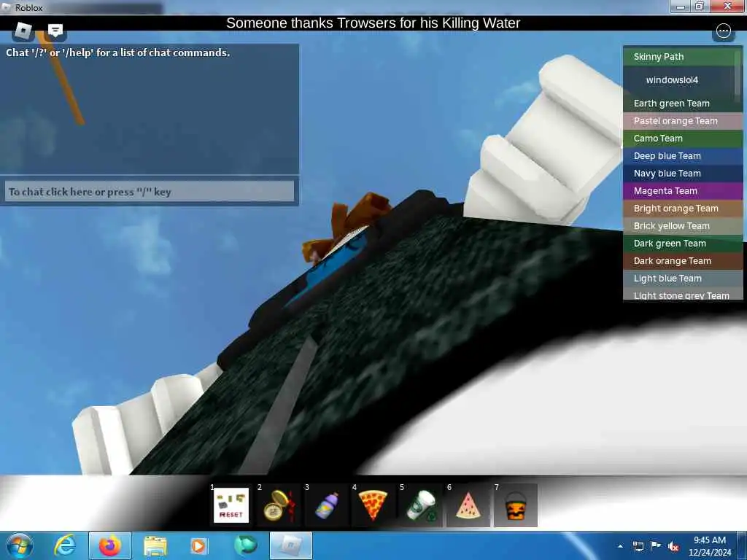Viewport: 747px width, 560px height.
Task: Click Dark green Team entry
Action: (683, 244)
